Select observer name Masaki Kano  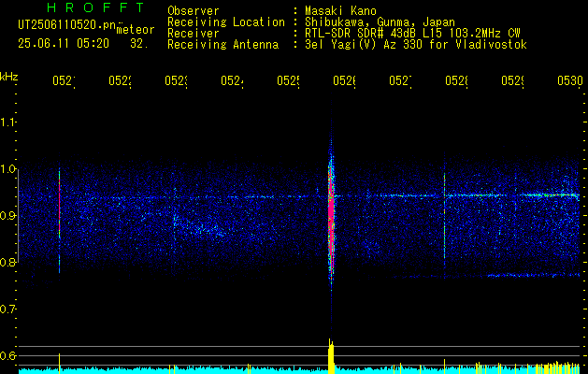tap(340, 11)
